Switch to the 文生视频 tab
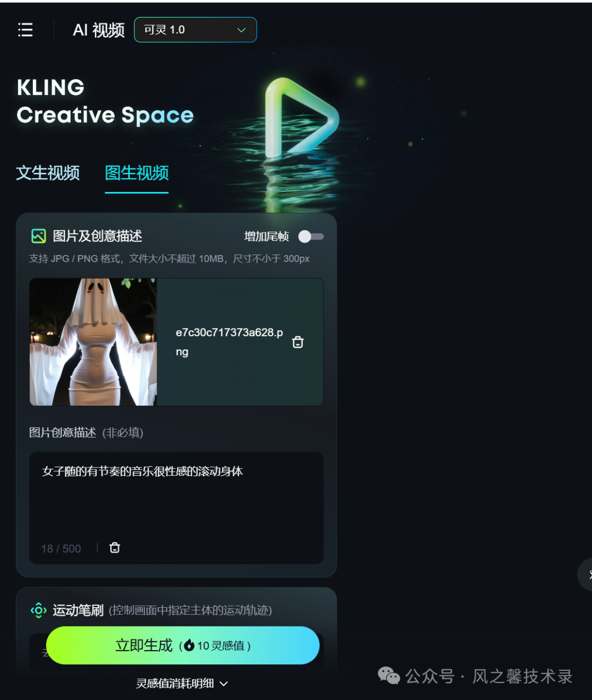The image size is (592, 700). 48,173
